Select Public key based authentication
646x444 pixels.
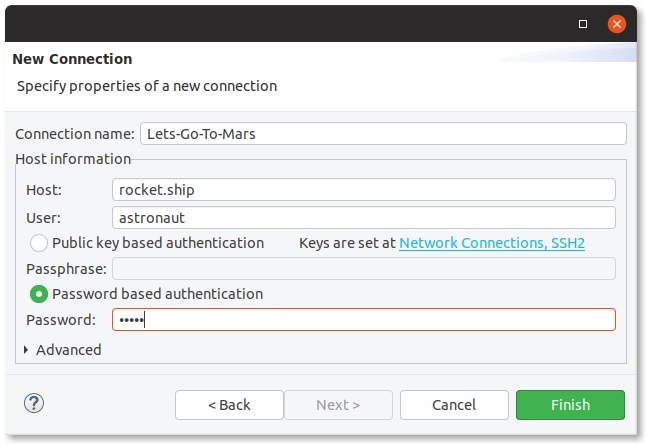[39, 243]
